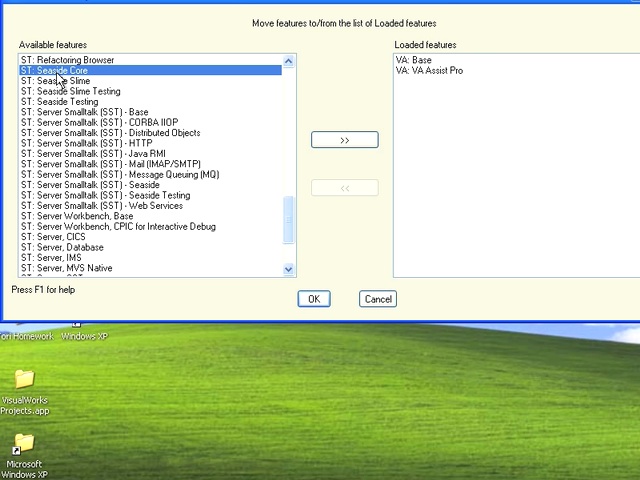Open the Microsoft Windows XP desktop shortcut
The image size is (640, 480).
24,456
